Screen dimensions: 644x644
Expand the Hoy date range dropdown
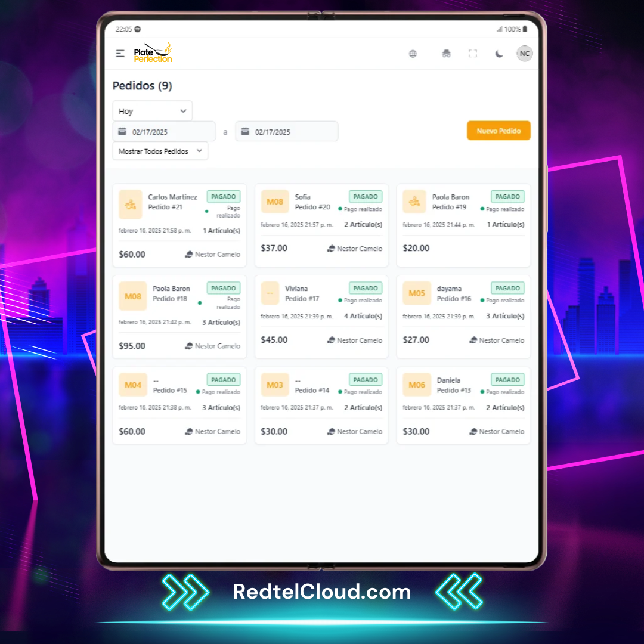(x=153, y=111)
